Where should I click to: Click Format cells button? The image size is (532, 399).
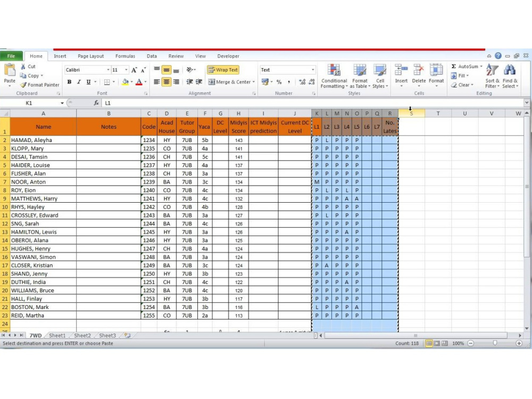click(436, 76)
